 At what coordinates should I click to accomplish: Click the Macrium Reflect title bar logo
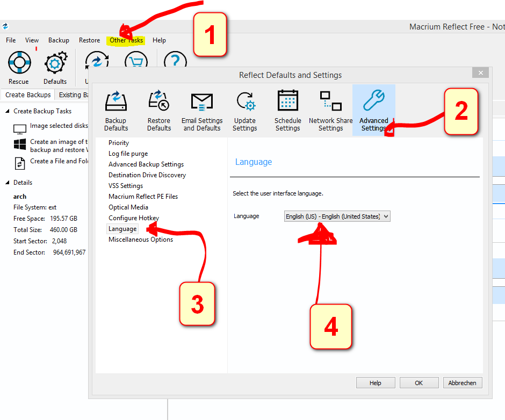pyautogui.click(x=5, y=26)
